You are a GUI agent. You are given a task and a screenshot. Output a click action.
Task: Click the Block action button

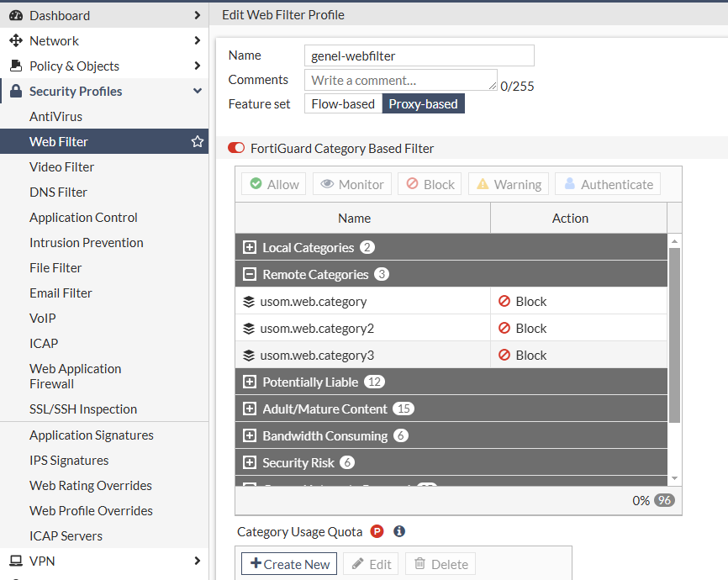click(x=430, y=184)
